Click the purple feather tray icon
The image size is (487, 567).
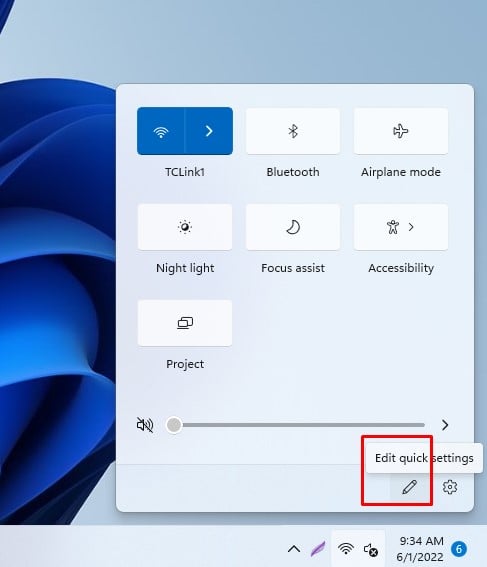[x=318, y=549]
